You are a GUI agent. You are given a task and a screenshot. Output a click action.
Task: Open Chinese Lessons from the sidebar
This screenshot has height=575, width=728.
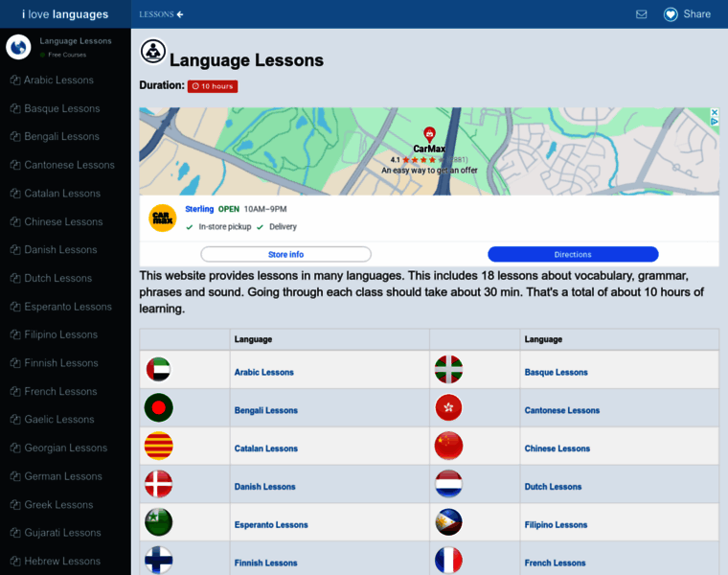(63, 221)
